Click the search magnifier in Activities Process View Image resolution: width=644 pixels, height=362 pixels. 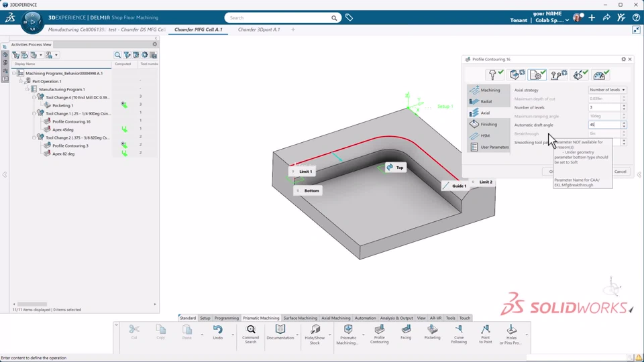tap(117, 55)
